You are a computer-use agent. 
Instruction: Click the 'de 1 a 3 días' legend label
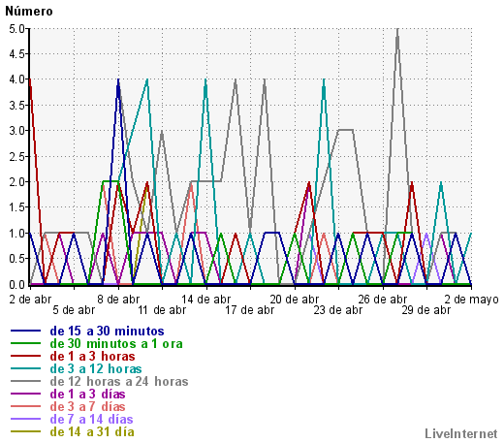tap(87, 395)
